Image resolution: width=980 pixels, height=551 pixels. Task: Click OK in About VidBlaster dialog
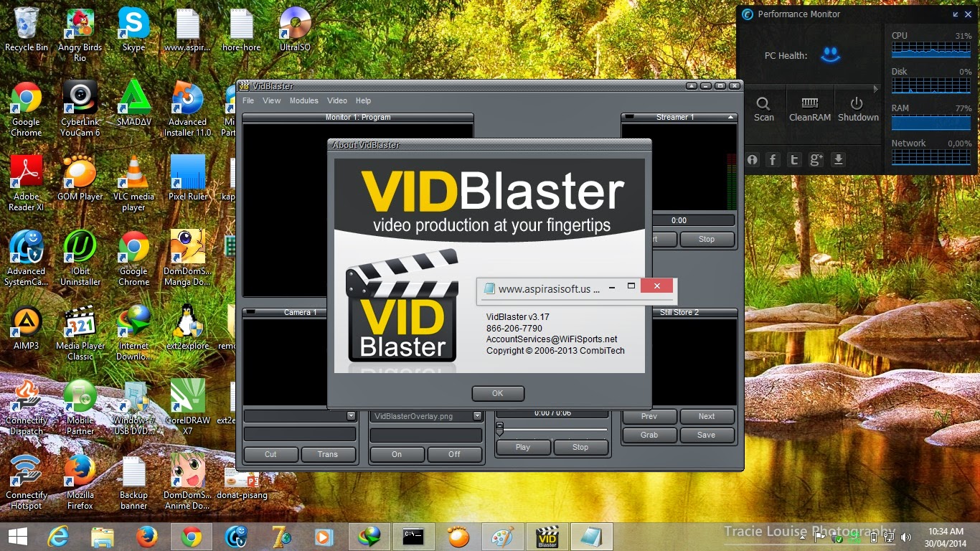coord(498,393)
